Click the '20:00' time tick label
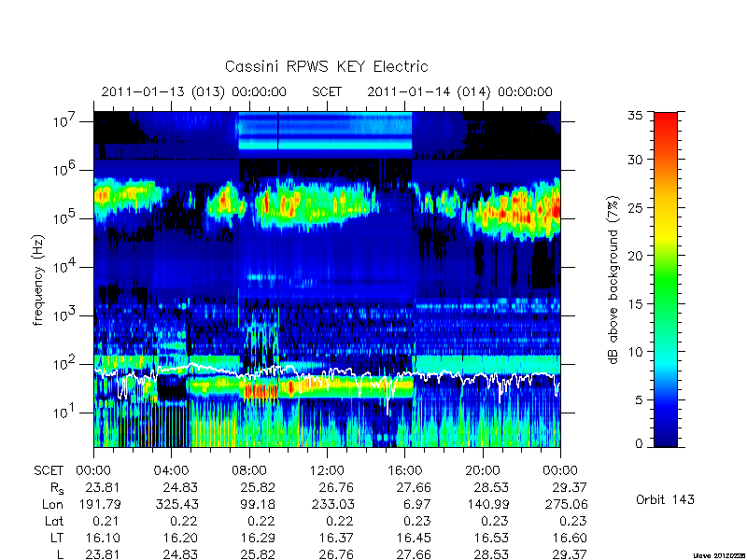This screenshot has width=747, height=560. pos(482,470)
